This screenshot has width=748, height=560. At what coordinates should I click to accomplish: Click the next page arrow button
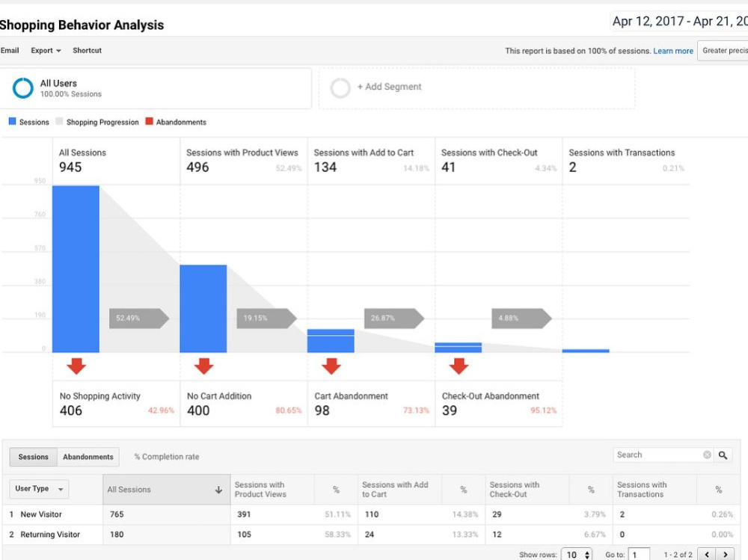[x=725, y=555]
